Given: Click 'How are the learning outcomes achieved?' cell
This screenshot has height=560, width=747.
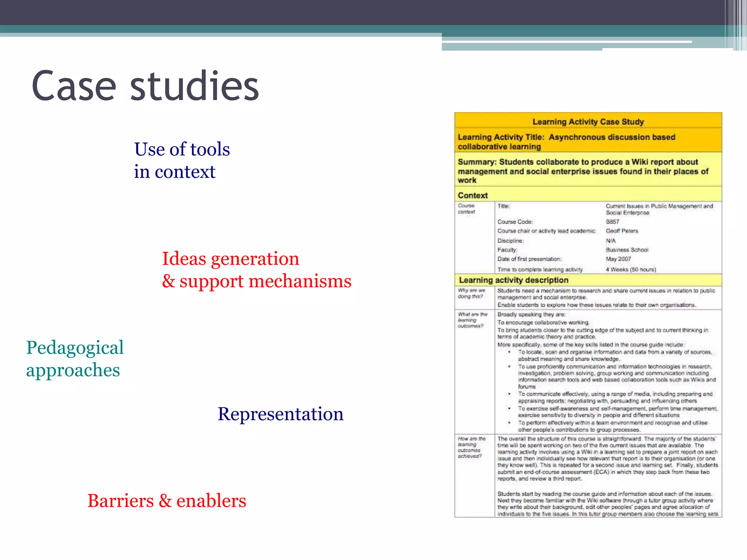Looking at the screenshot, I should coord(471,447).
